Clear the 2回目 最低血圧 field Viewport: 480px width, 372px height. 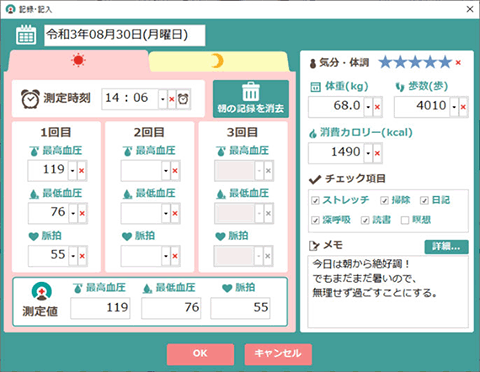click(x=175, y=213)
